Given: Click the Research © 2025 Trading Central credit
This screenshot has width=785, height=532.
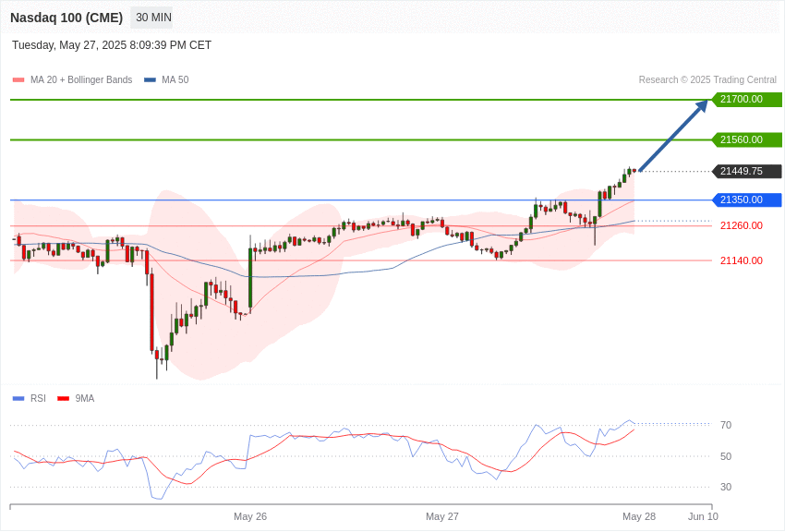Looking at the screenshot, I should click(707, 79).
